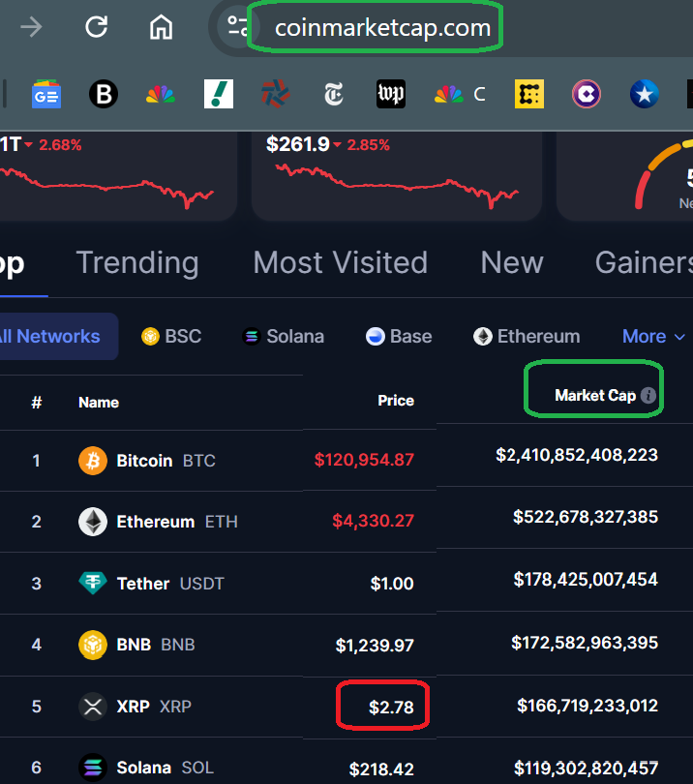This screenshot has width=693, height=784.
Task: Click Bitcoin market cap $2,410,852,408,223
Action: coord(577,455)
